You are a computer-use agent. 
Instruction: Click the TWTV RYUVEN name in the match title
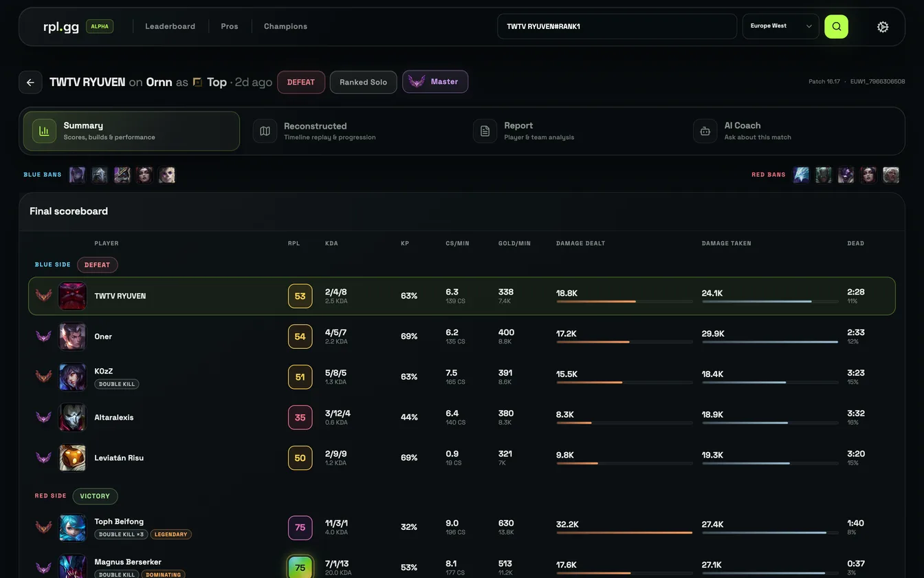(87, 82)
